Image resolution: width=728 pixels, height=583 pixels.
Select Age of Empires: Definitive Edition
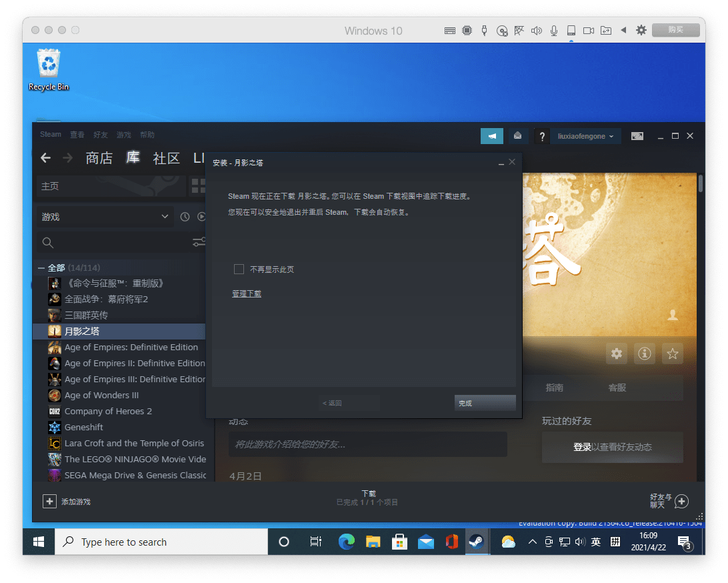click(x=126, y=347)
